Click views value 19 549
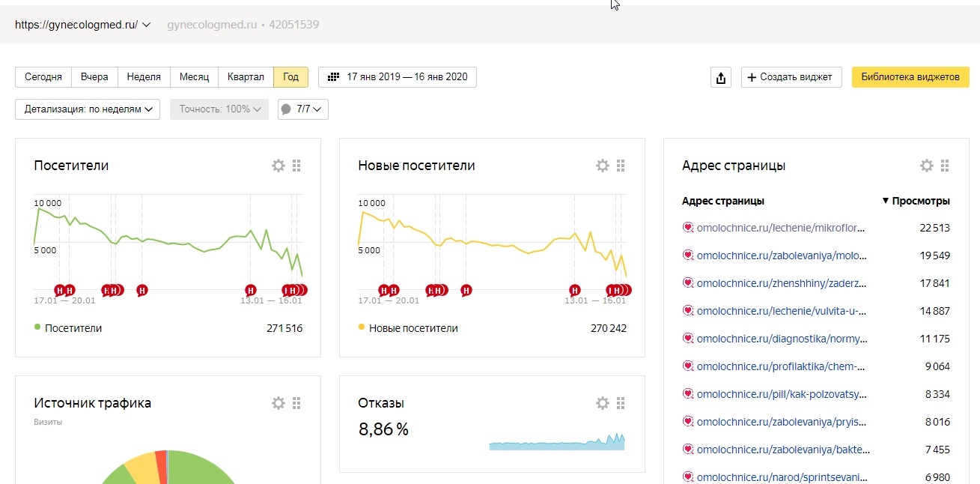This screenshot has width=980, height=484. coord(935,255)
